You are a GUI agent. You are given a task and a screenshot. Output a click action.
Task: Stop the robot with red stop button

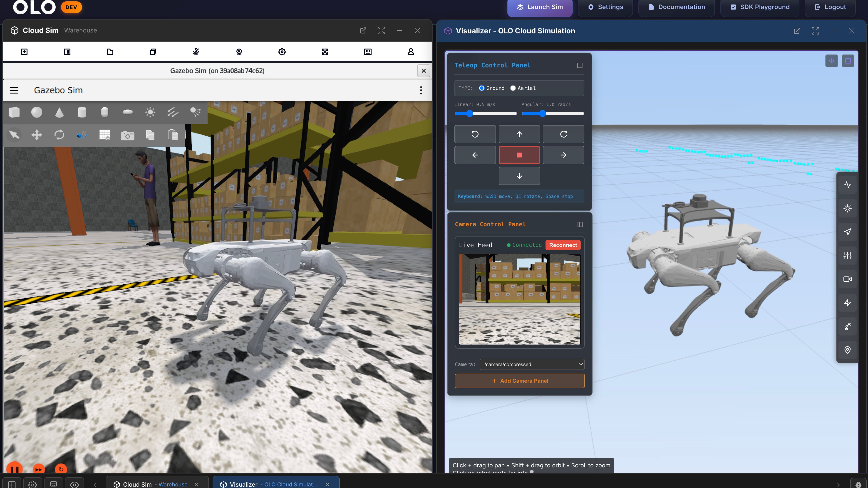[519, 155]
